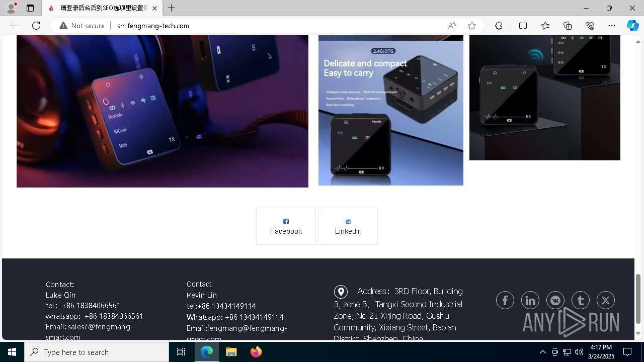
Task: Open the footer LinkedIn circle icon
Action: click(x=530, y=300)
